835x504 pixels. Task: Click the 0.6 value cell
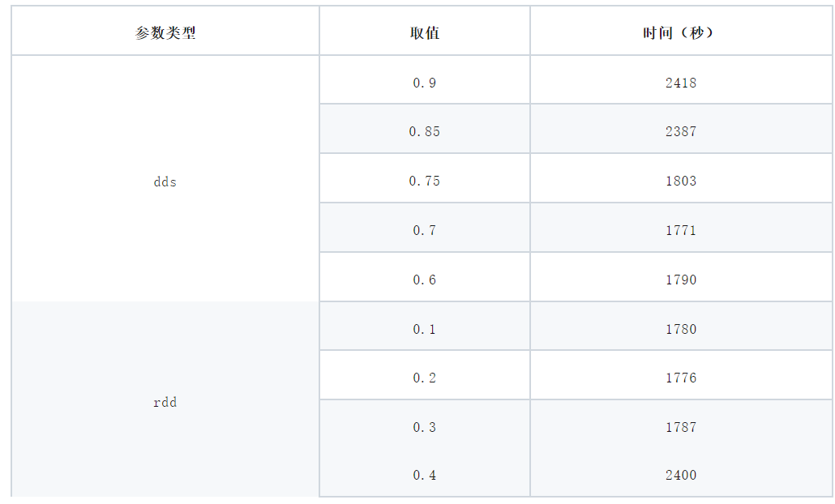(x=425, y=280)
